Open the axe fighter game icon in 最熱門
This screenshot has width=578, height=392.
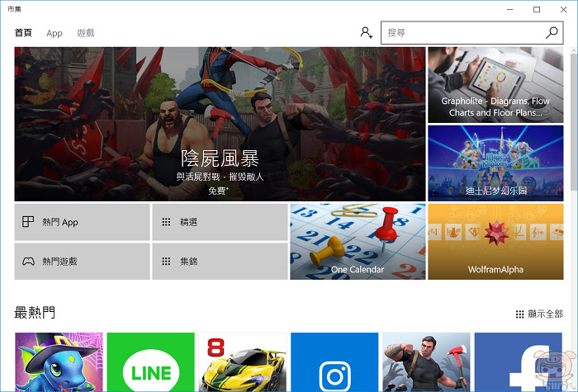click(x=426, y=361)
